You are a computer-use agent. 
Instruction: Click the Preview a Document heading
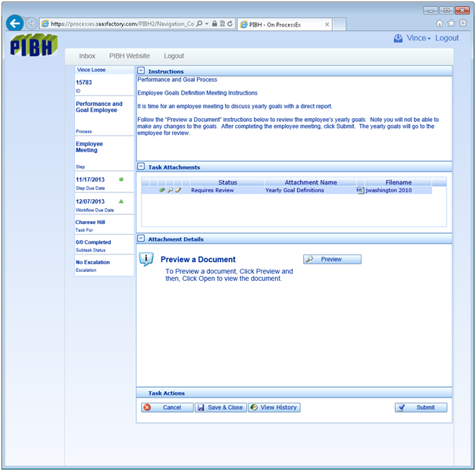coord(198,259)
